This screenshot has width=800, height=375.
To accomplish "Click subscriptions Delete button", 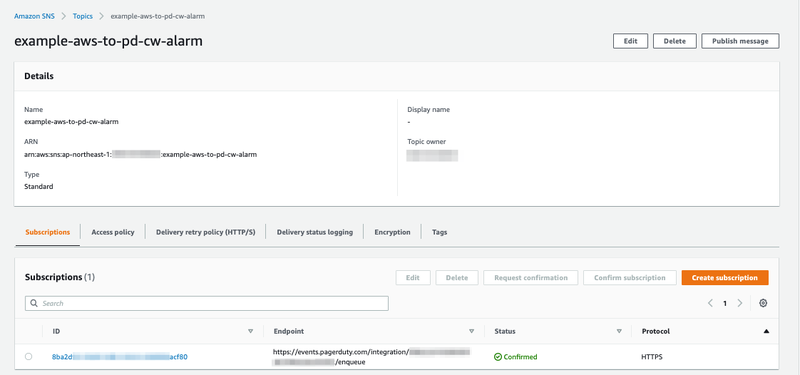I will 457,278.
